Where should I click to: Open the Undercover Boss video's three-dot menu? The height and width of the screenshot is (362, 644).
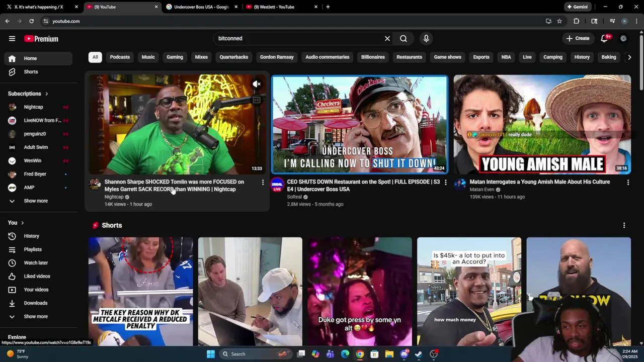point(445,183)
